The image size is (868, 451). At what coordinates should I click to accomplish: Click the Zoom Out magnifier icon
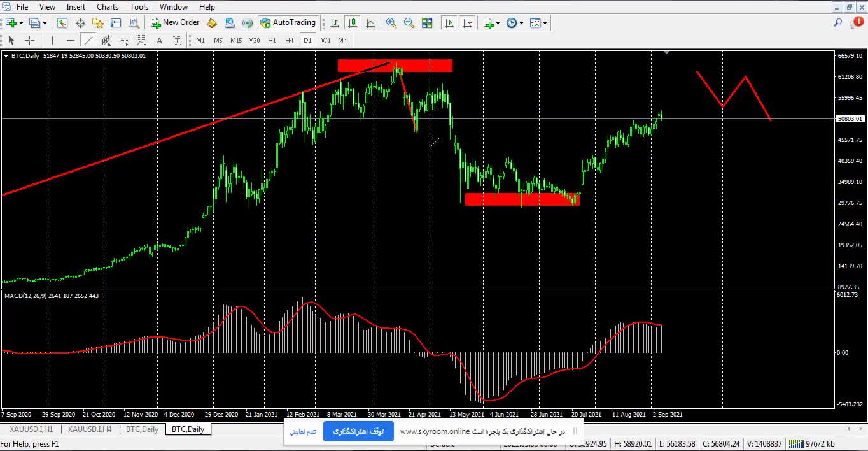(409, 22)
